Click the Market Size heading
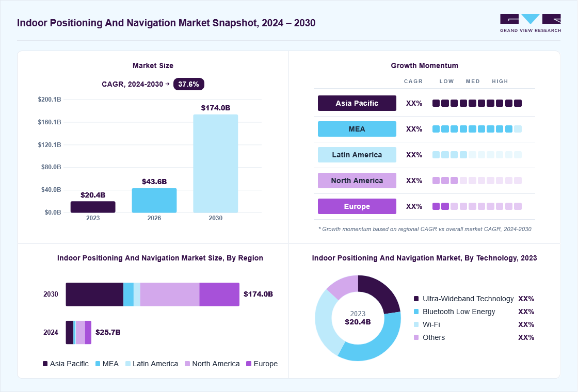Screen dimensions: 578x392 tap(153, 66)
